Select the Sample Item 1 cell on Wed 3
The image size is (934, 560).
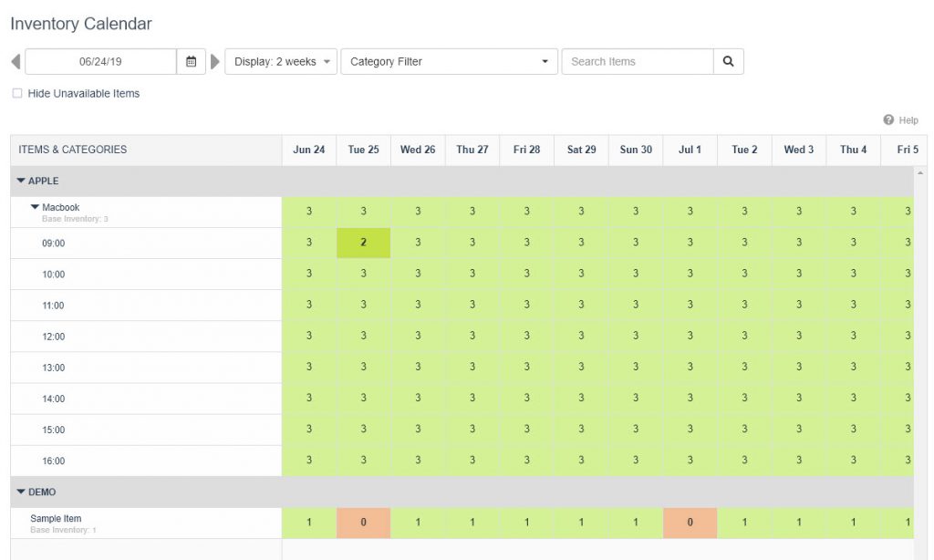(x=799, y=523)
